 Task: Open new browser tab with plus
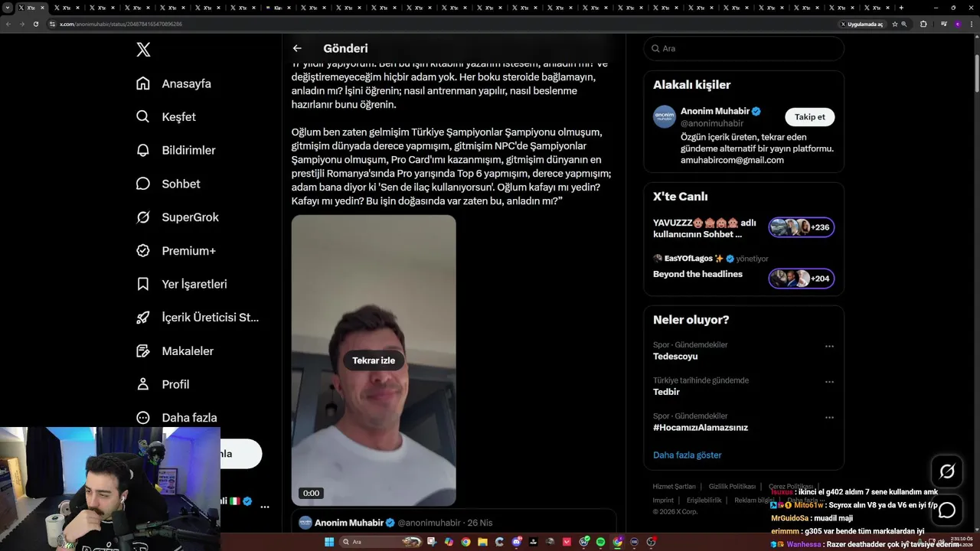pos(901,8)
